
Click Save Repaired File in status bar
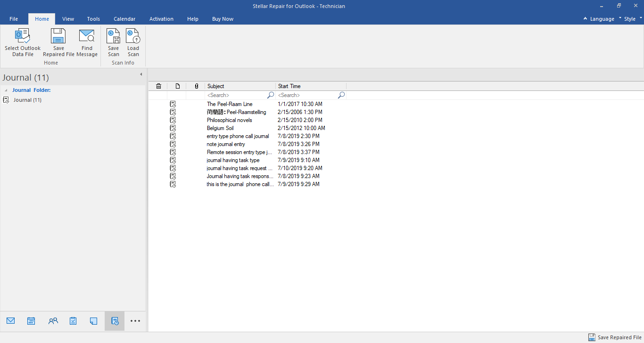click(615, 337)
